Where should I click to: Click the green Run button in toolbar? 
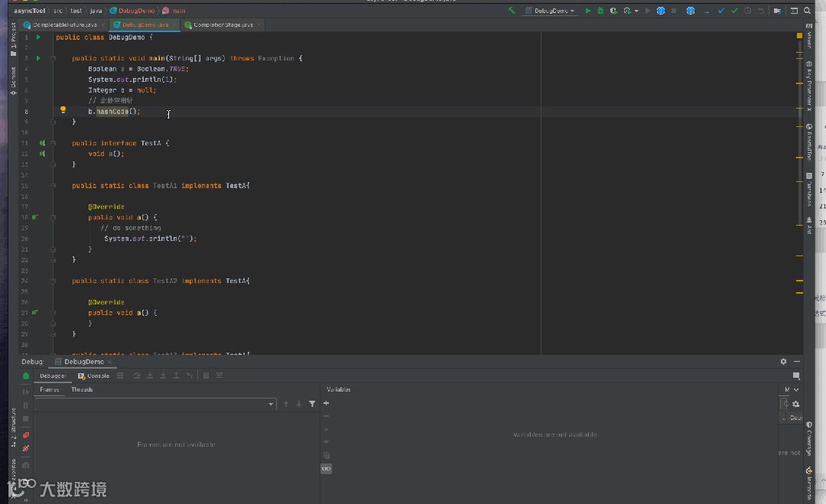(x=588, y=11)
